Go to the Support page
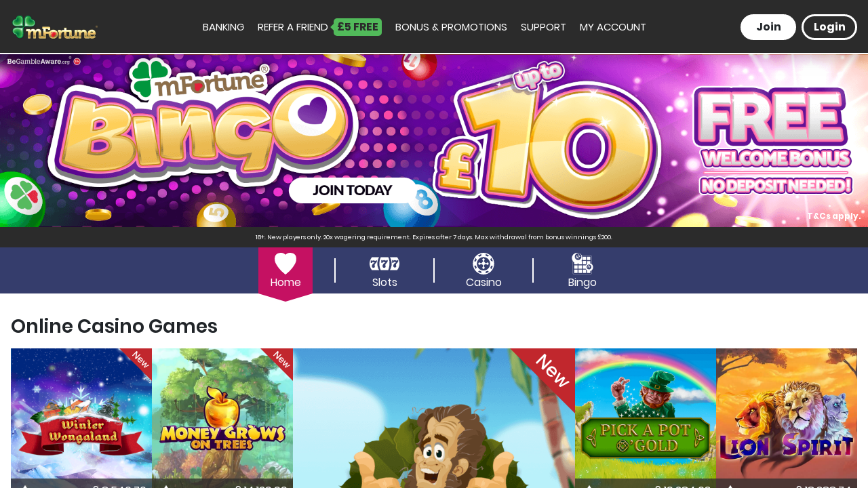868x488 pixels. click(x=543, y=27)
